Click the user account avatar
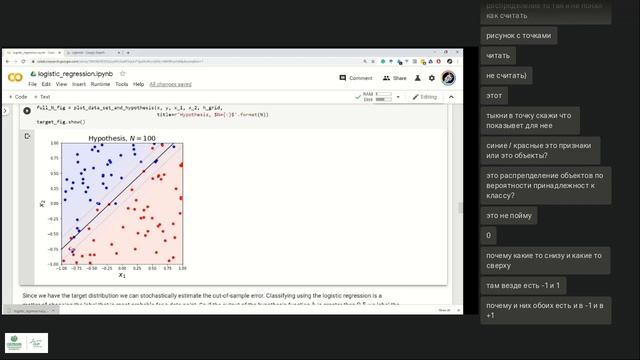 (x=448, y=78)
